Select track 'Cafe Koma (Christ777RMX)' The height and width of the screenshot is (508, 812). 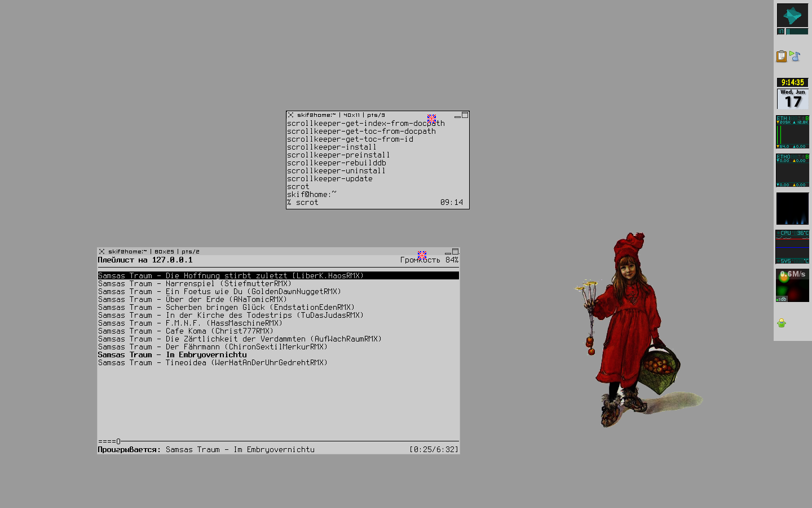tap(186, 331)
